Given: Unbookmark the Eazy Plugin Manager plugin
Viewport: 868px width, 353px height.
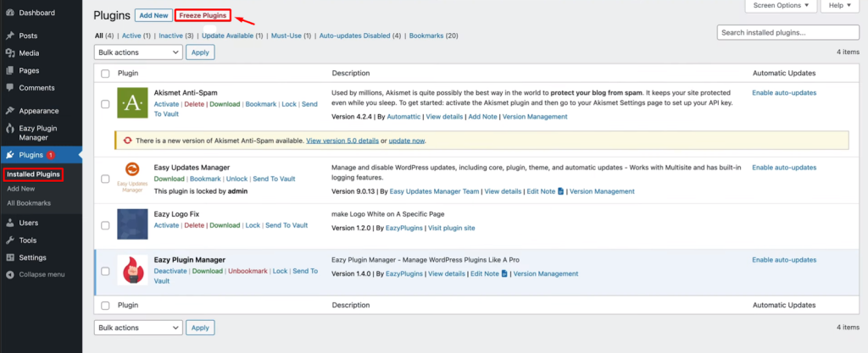Looking at the screenshot, I should click(x=248, y=271).
